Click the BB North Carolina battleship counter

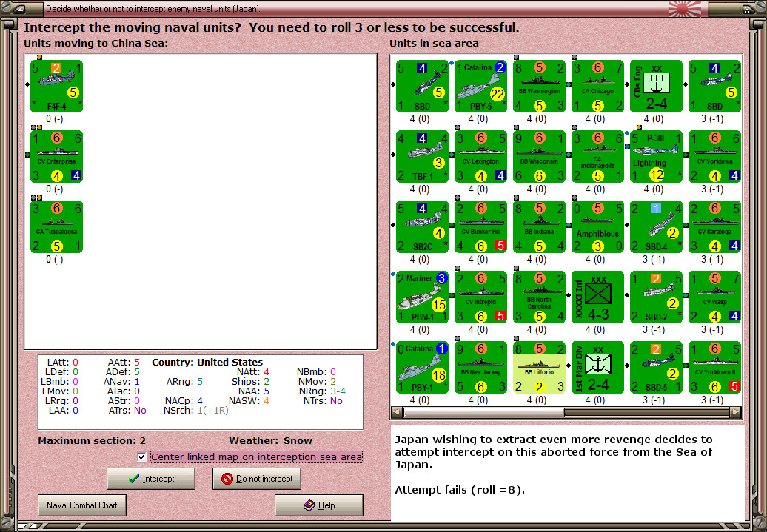[x=539, y=297]
